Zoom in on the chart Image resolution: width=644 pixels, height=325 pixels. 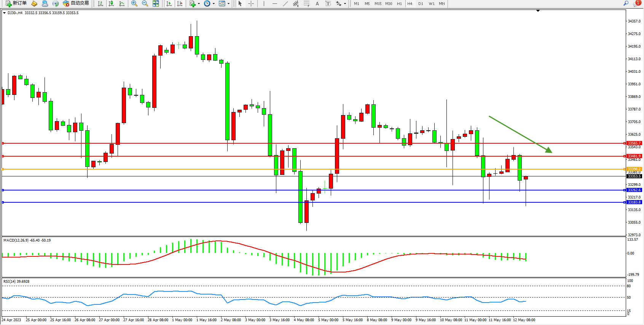tap(134, 3)
